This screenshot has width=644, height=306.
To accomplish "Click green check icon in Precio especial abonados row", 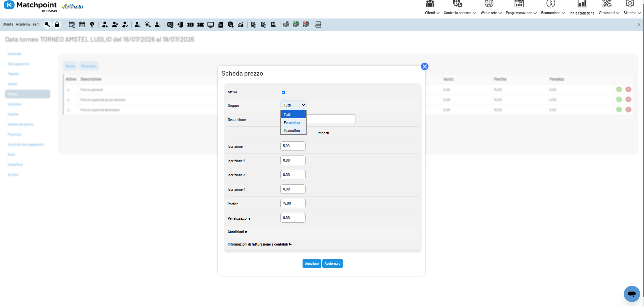I will [619, 110].
